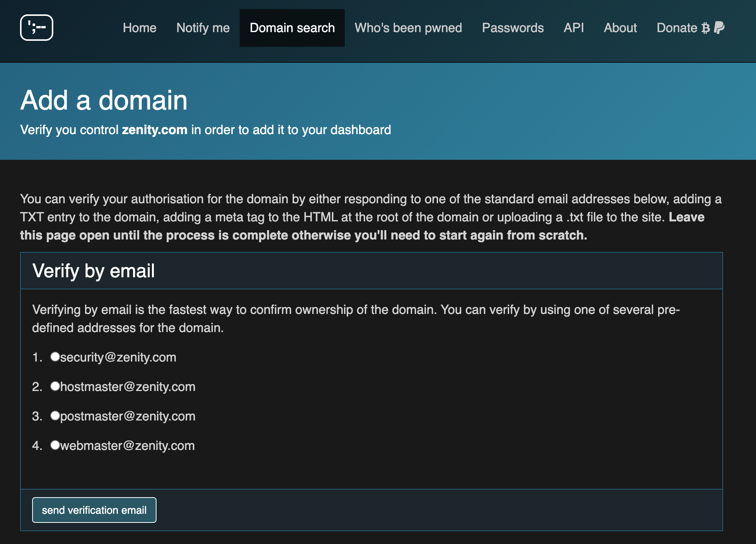Click send verification email button

pos(94,510)
